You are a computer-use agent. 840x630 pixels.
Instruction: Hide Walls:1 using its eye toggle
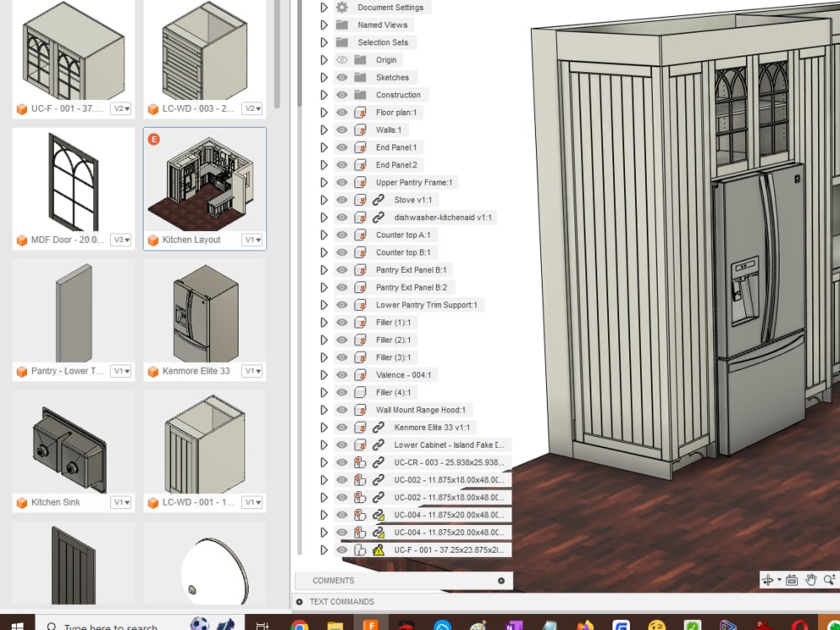click(x=342, y=129)
